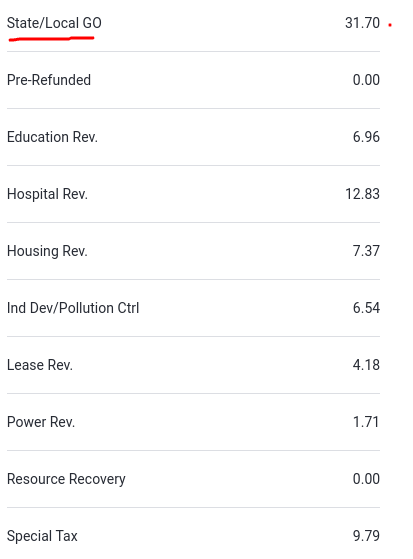Select the 4.18 value
This screenshot has width=413, height=559.
[x=366, y=365]
